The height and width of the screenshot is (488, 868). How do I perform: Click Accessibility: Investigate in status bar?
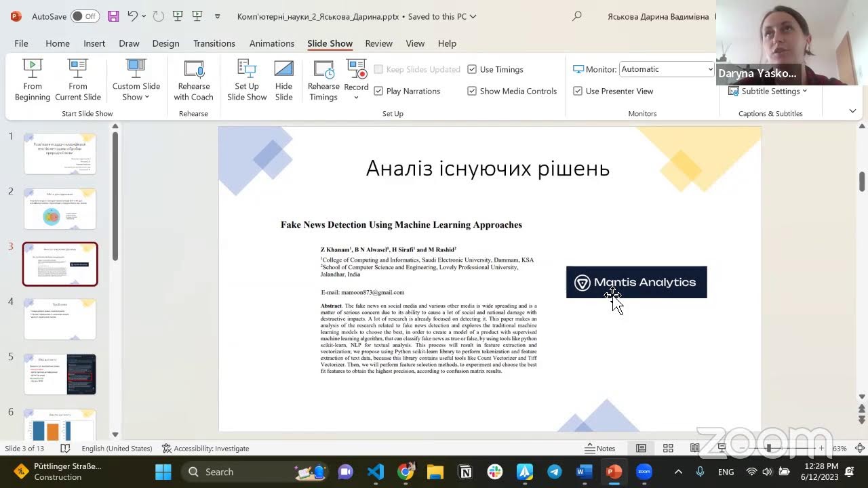coord(205,448)
